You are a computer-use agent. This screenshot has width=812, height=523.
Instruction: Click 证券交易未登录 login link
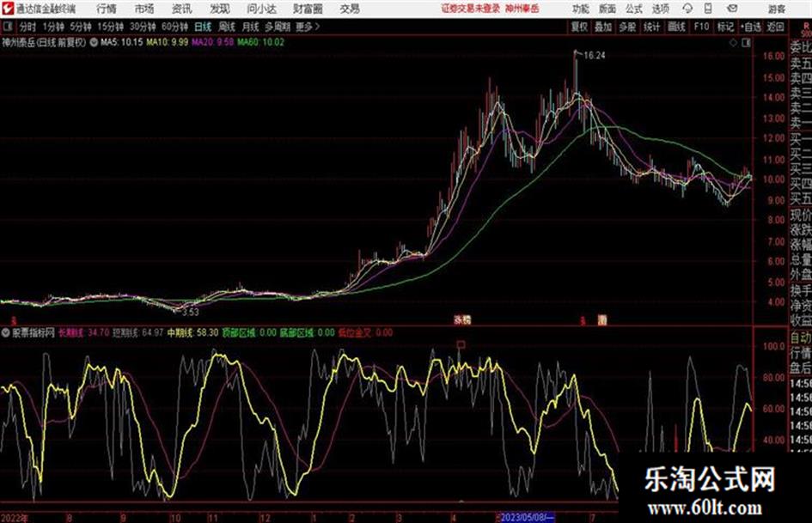click(471, 9)
